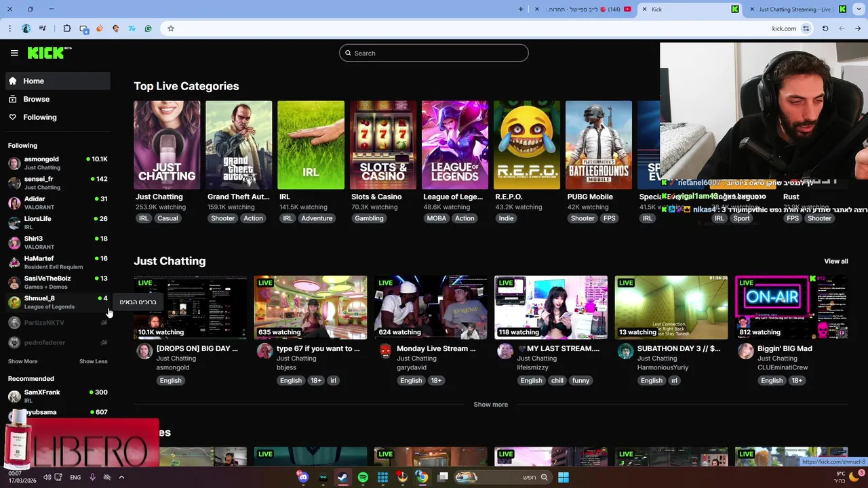
Task: Open bbjess's type 67 stream thumbnail
Action: [311, 307]
